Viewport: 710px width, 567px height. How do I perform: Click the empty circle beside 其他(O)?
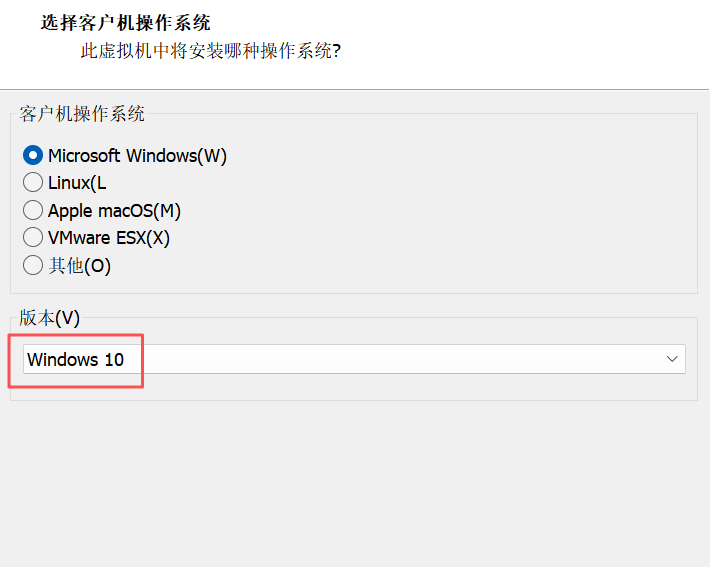(33, 265)
